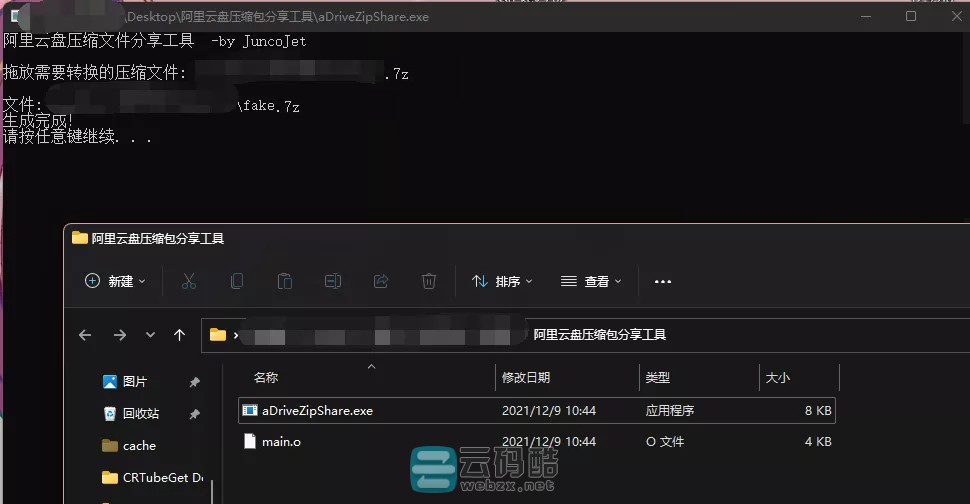Open the 排序 (Sort) dropdown
Viewport: 970px width, 504px height.
502,281
